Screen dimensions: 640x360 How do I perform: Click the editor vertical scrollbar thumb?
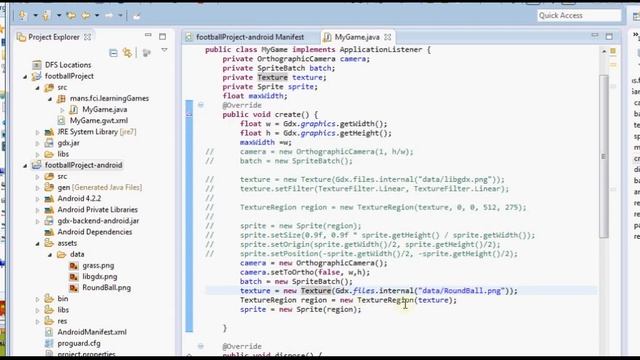pyautogui.click(x=604, y=156)
